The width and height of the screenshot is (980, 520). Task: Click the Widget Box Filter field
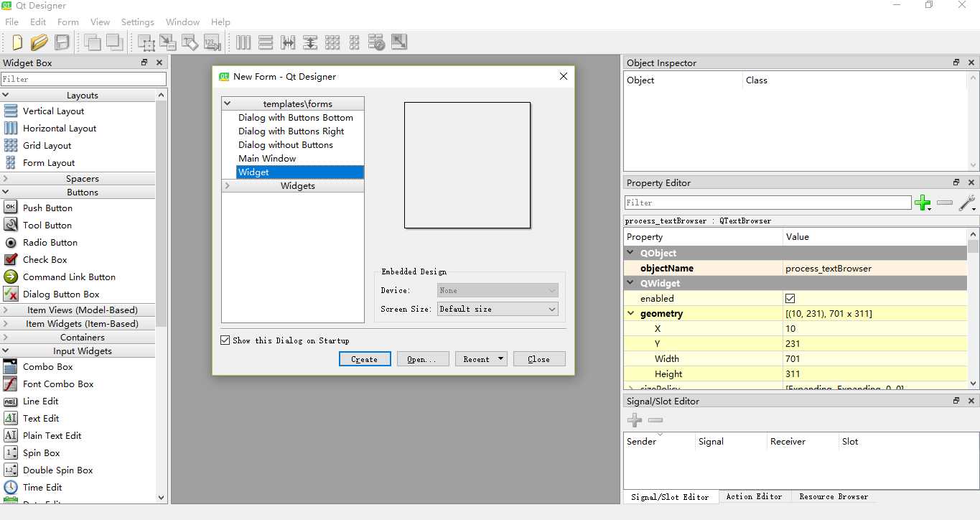coord(83,79)
